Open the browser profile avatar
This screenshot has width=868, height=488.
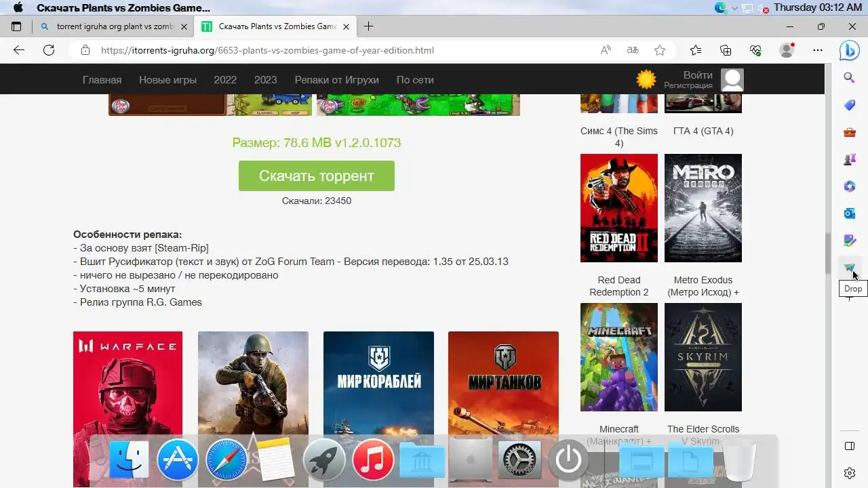tap(787, 50)
